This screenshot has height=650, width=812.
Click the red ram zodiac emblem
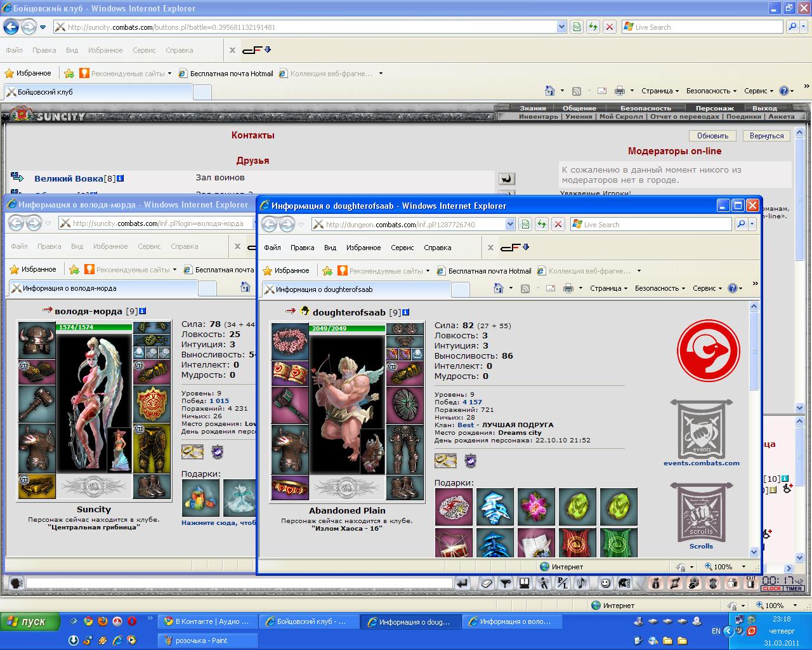point(708,350)
